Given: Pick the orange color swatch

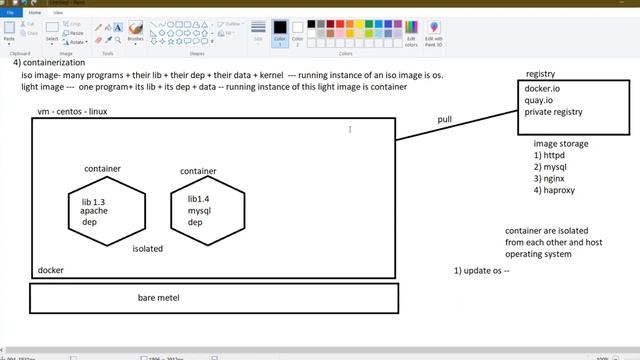Looking at the screenshot, I should pyautogui.click(x=350, y=24).
